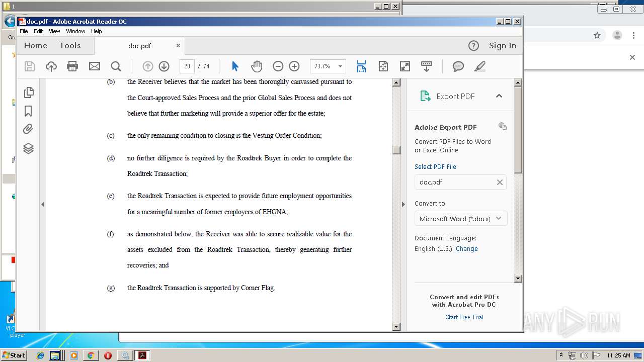This screenshot has width=644, height=362.
Task: Open the Find text magnifier icon
Action: pos(116,66)
